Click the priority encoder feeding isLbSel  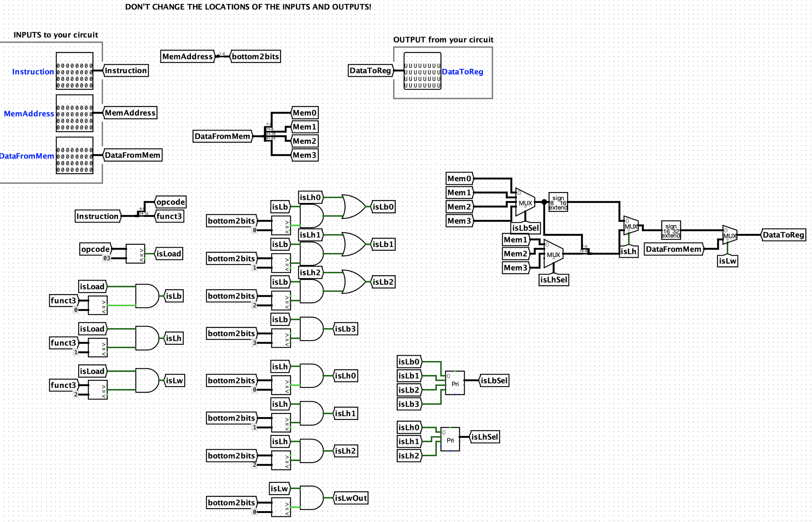[x=454, y=383]
